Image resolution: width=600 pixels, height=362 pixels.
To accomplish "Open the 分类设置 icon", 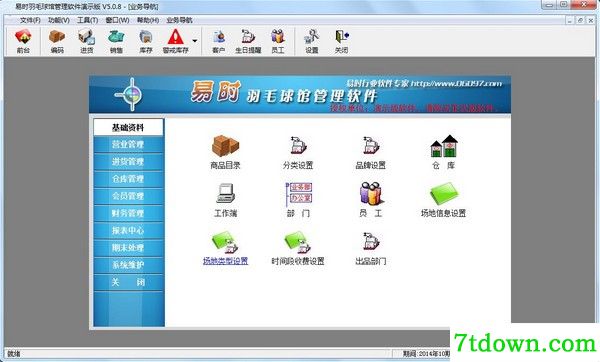I will (x=298, y=146).
